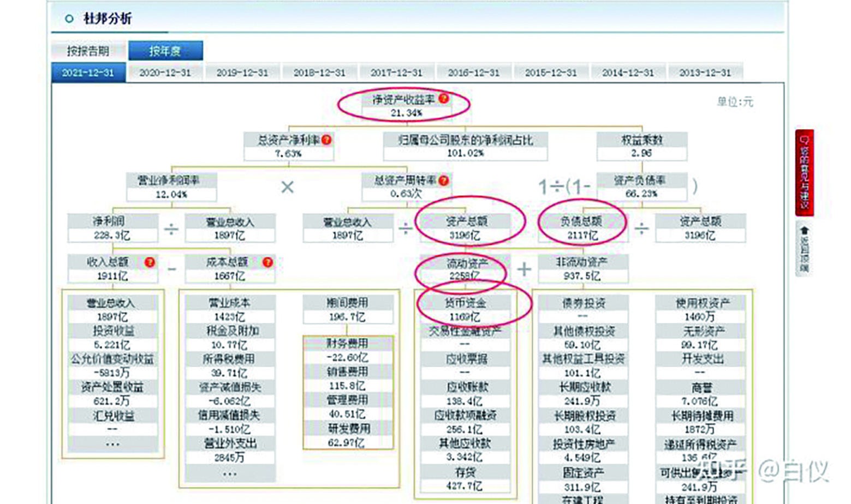Toggle the 按年度 view mode
The height and width of the screenshot is (504, 851).
165,50
